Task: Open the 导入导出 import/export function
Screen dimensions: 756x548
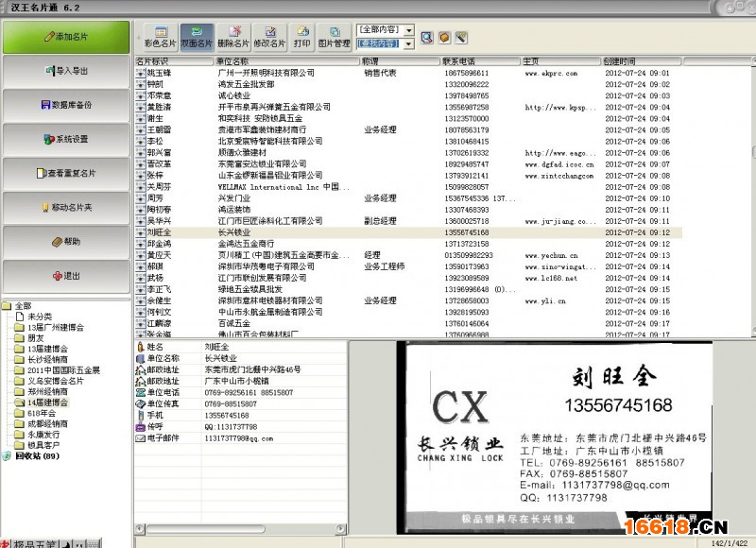Action: click(66, 71)
